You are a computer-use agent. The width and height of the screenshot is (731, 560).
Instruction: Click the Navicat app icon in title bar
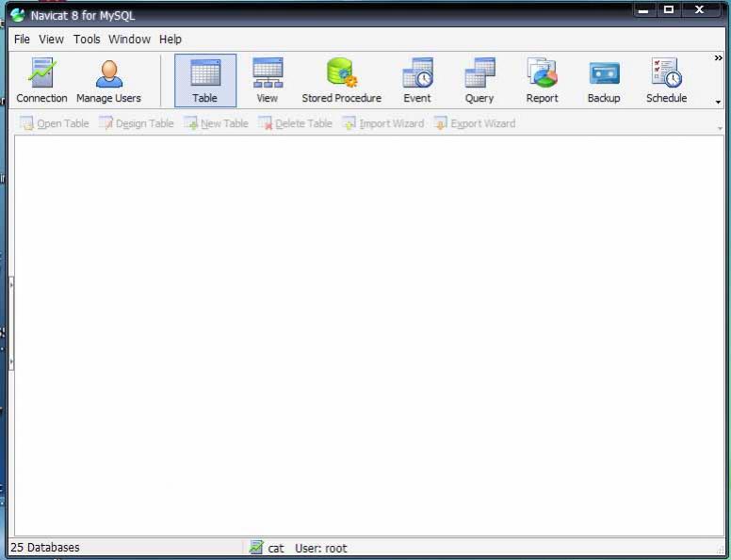pos(18,15)
